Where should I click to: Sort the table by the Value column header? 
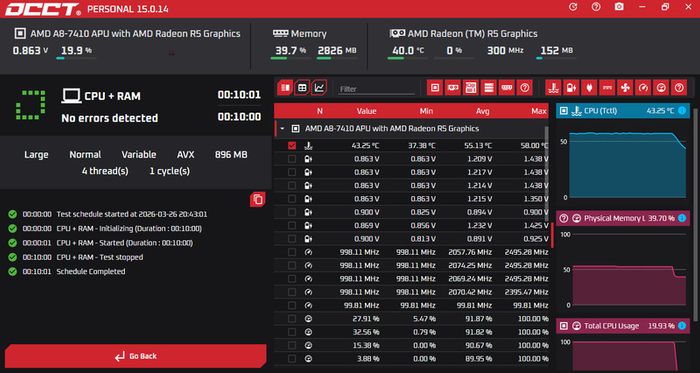(367, 111)
